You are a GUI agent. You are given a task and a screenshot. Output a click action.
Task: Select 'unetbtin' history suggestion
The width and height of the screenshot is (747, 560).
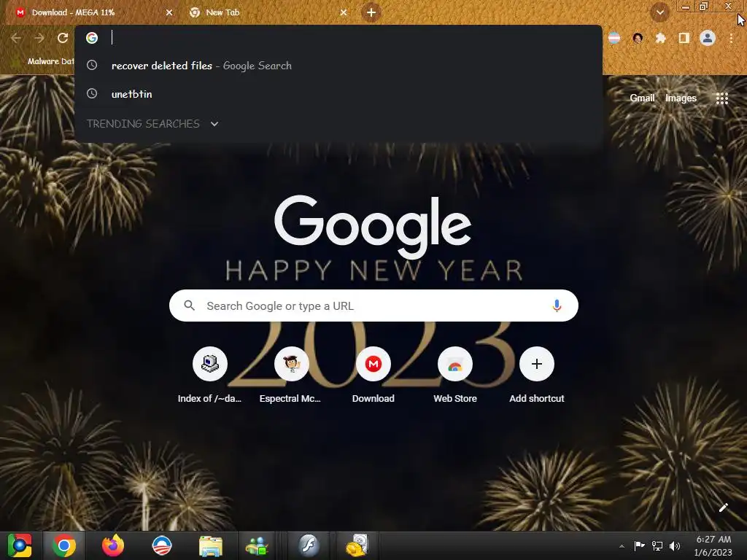[338, 94]
